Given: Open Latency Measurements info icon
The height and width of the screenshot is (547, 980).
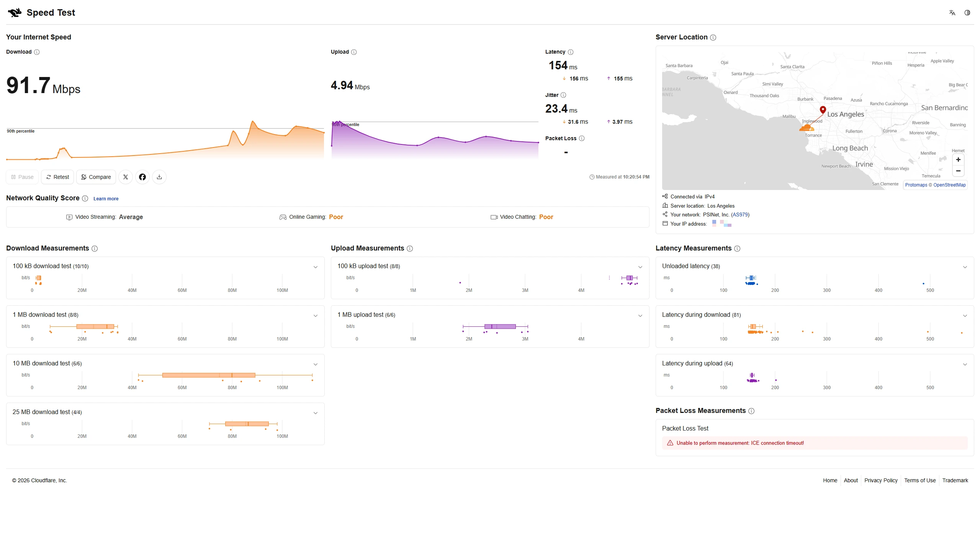Looking at the screenshot, I should (737, 249).
